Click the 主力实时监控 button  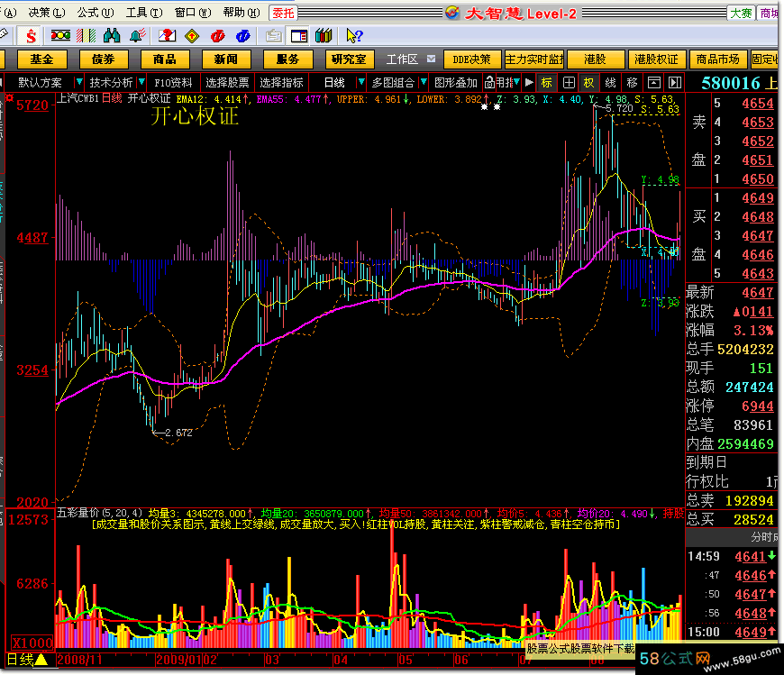click(534, 59)
